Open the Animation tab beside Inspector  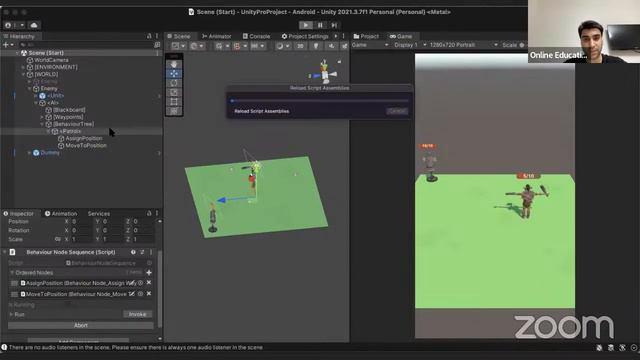coord(61,213)
